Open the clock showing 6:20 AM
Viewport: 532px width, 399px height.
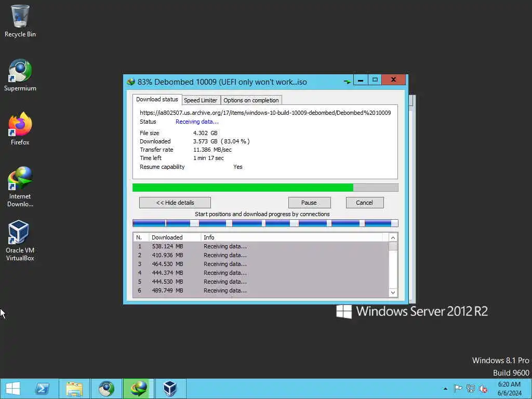509,389
